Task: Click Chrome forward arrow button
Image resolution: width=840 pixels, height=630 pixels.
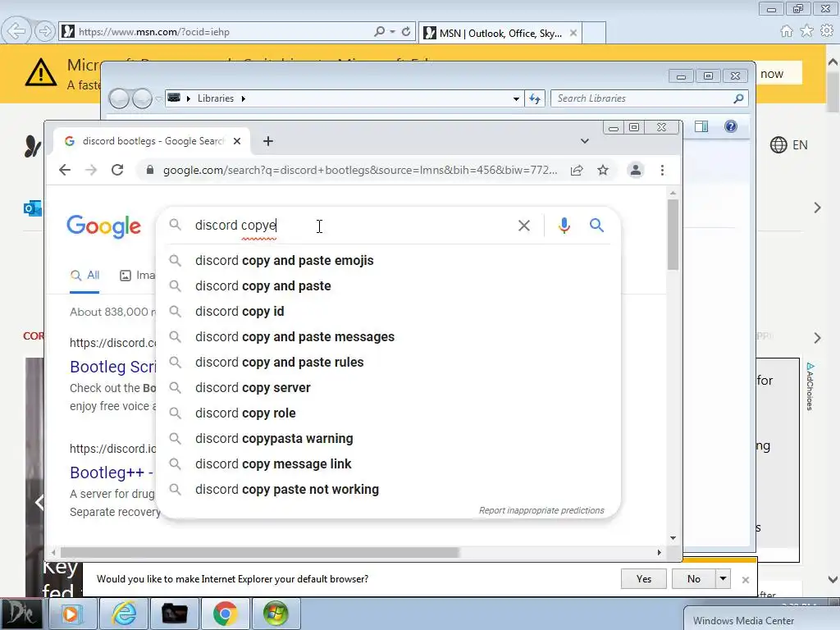Action: point(91,171)
